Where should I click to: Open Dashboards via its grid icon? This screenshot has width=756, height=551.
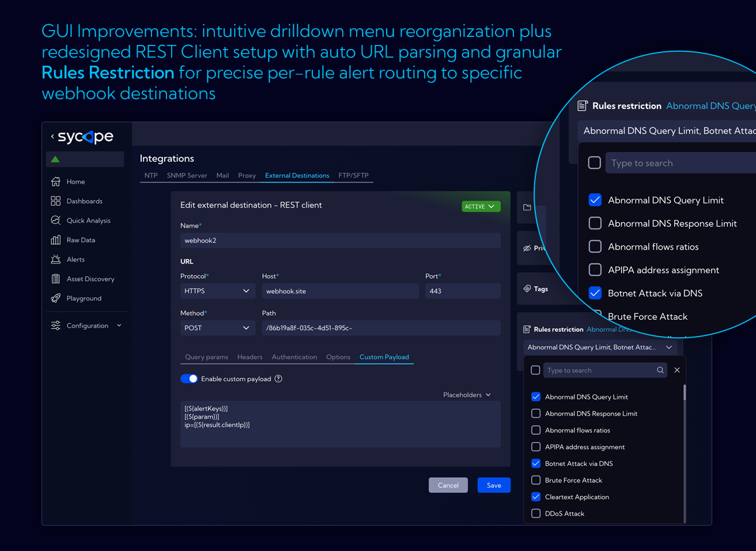(x=56, y=201)
